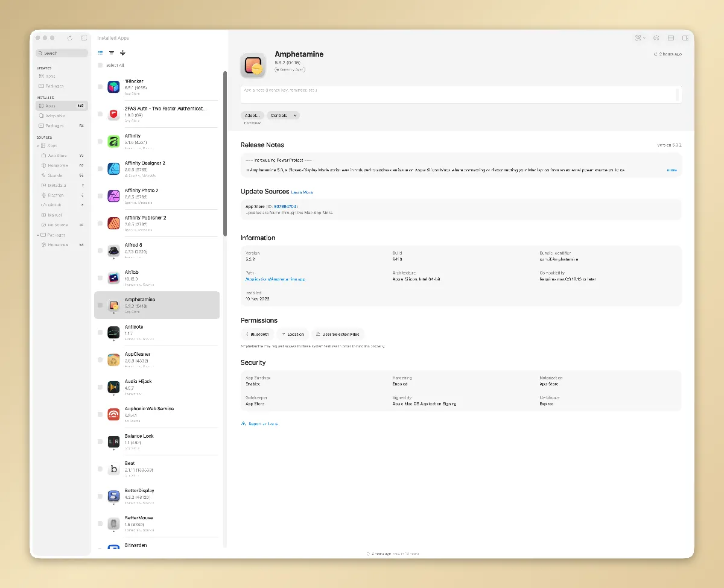The height and width of the screenshot is (588, 724).
Task: Tick the checkbox next to 1Blocker
Action: click(x=100, y=87)
